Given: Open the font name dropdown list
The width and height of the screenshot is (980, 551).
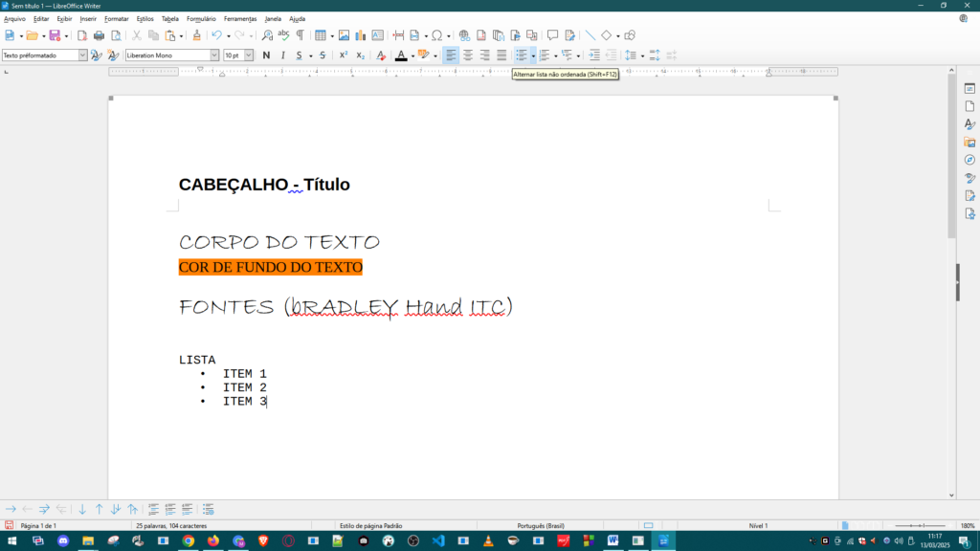Looking at the screenshot, I should point(214,55).
